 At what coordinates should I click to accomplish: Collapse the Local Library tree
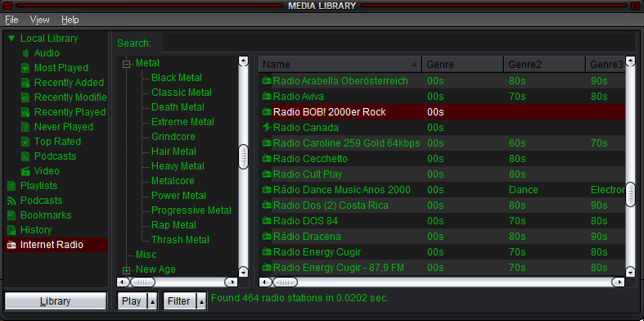click(x=11, y=38)
